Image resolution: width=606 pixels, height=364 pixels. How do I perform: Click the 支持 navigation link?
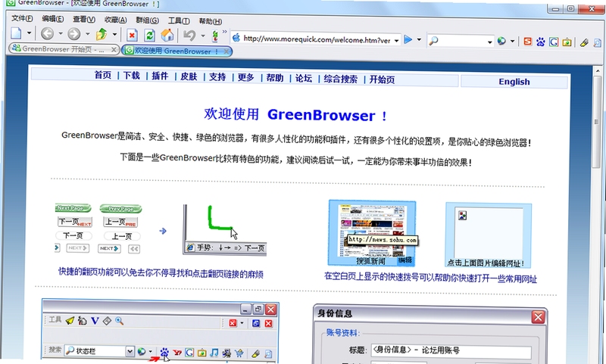tap(217, 77)
